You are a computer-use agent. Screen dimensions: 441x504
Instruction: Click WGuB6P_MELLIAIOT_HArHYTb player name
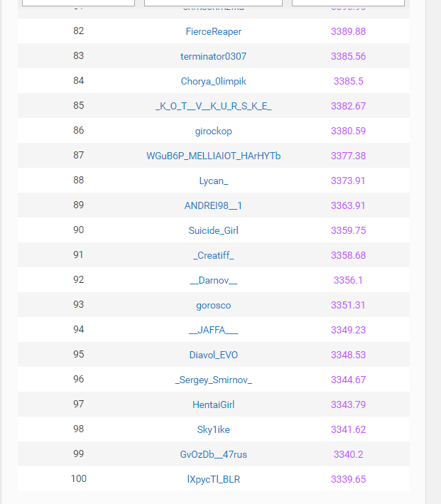[213, 156]
